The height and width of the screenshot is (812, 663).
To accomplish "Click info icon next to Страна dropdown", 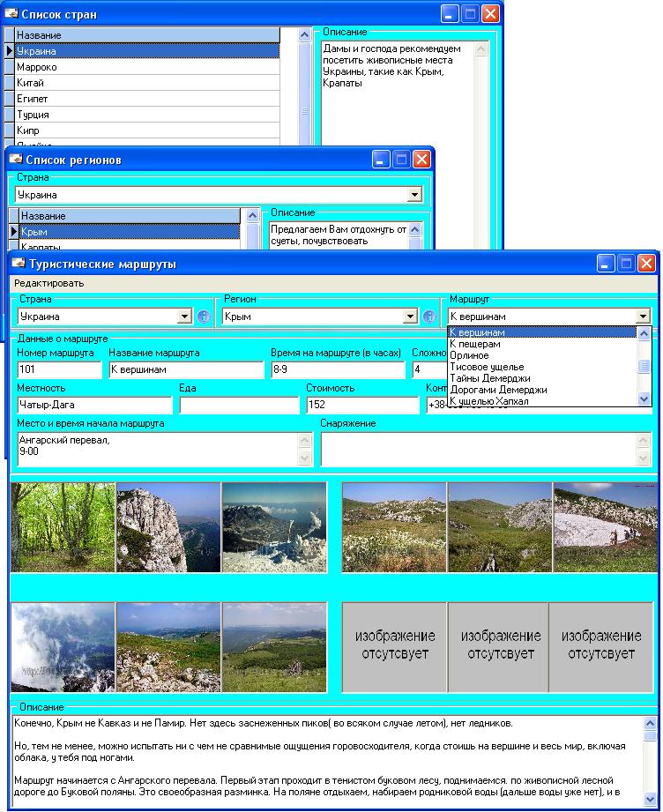I will click(204, 317).
